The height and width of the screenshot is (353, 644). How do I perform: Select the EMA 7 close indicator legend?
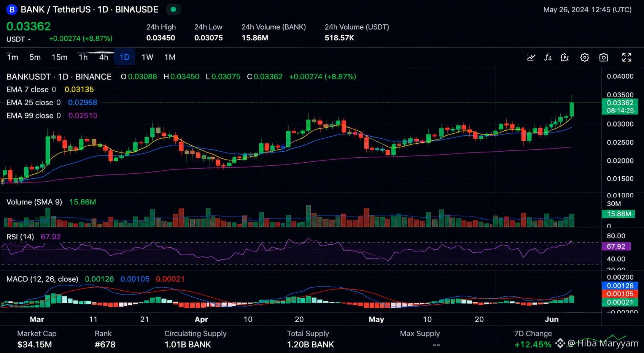point(31,89)
